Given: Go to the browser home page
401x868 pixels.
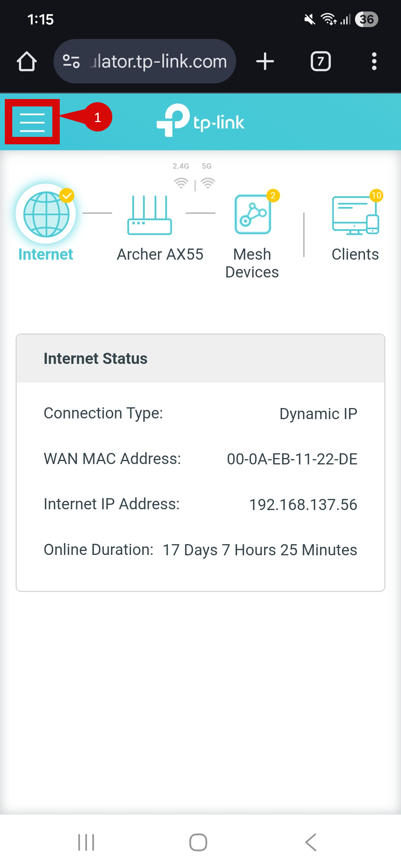Looking at the screenshot, I should 27,61.
